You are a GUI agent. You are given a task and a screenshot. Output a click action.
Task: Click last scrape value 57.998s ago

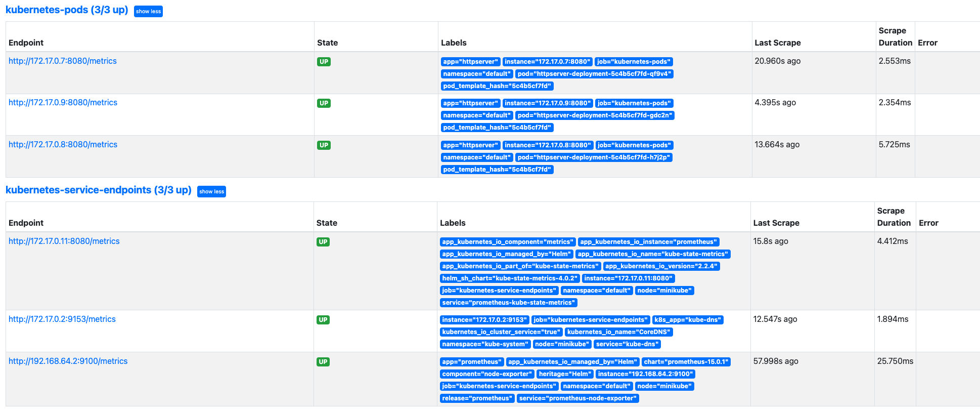[776, 361]
